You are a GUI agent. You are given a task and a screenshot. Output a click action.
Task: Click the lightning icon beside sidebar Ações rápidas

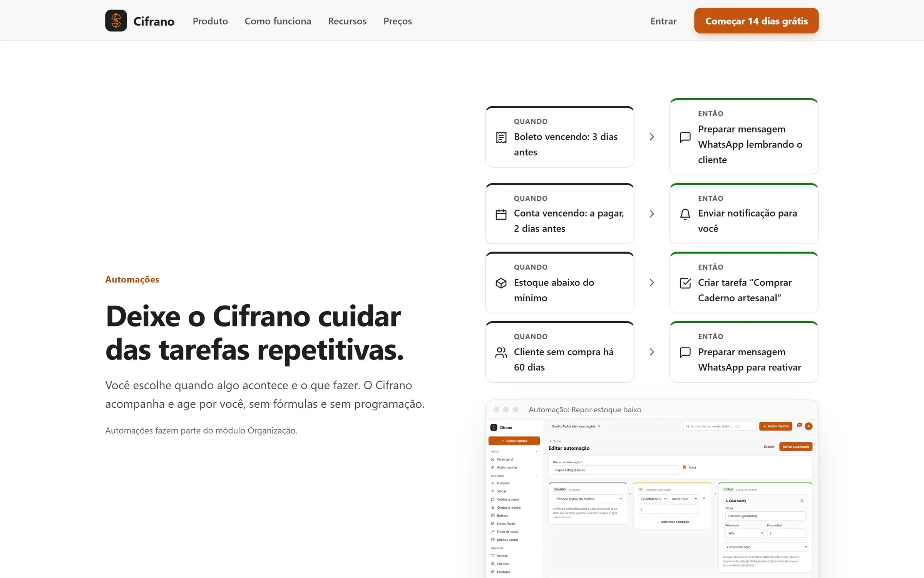point(493,467)
